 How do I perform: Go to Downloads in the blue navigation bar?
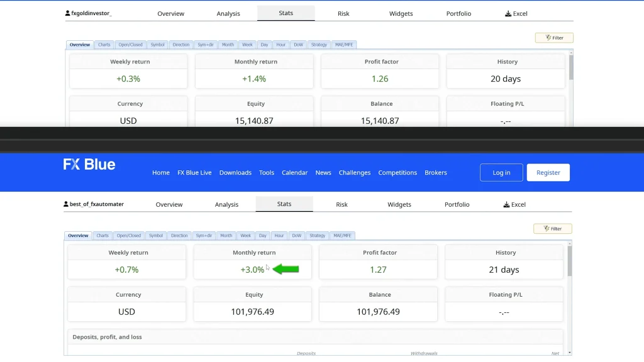[235, 173]
